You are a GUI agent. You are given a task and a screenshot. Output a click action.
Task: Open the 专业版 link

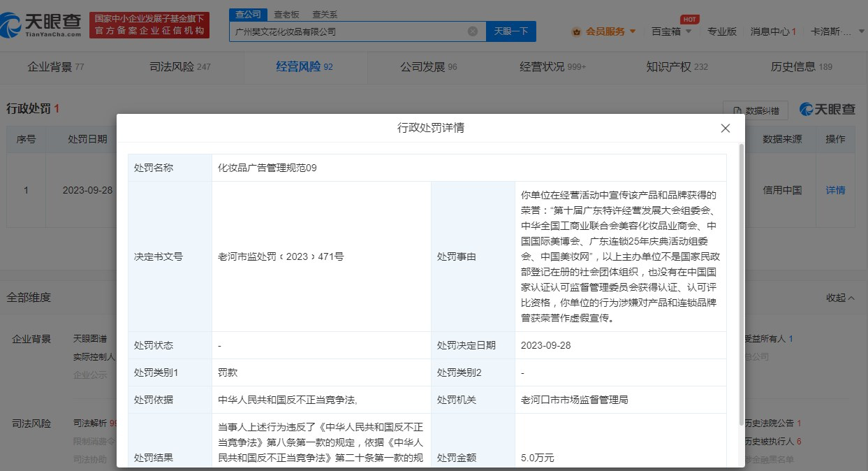[x=722, y=31]
